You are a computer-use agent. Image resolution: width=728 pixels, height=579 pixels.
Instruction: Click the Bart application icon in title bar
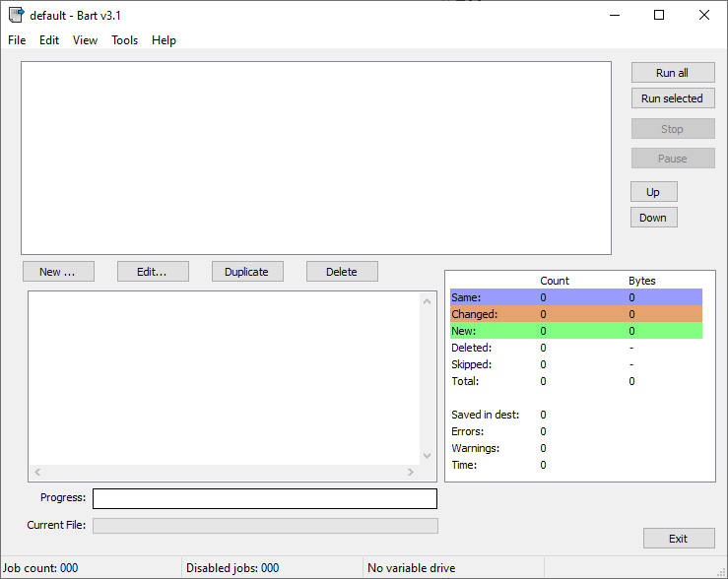(16, 15)
